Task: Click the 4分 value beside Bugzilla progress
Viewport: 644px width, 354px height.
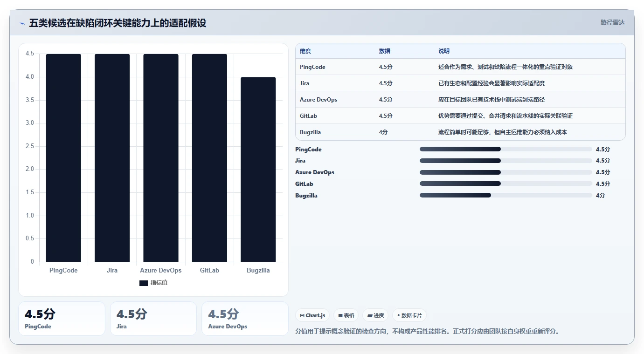Action: click(600, 196)
